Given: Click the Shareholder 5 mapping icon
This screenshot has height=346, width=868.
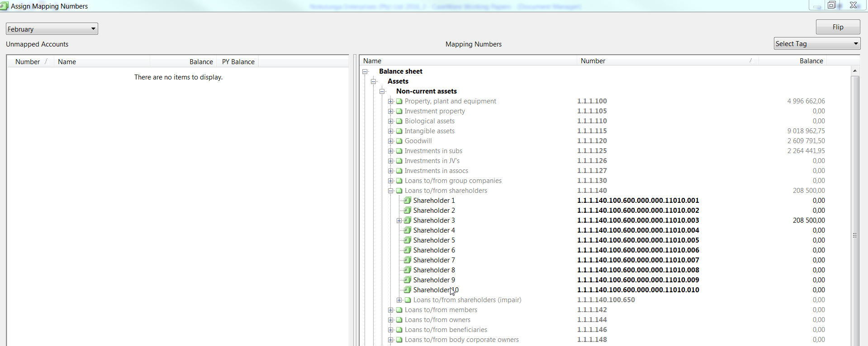Looking at the screenshot, I should pos(408,240).
